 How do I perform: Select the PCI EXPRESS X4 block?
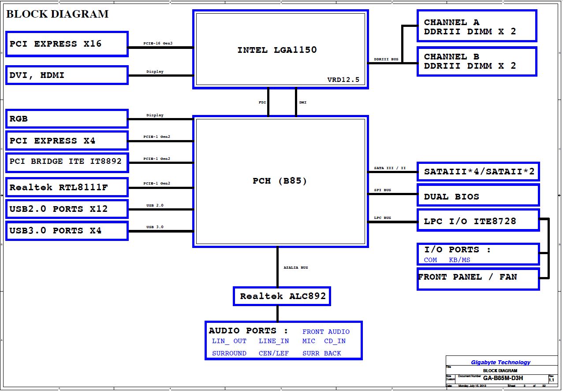tap(67, 141)
